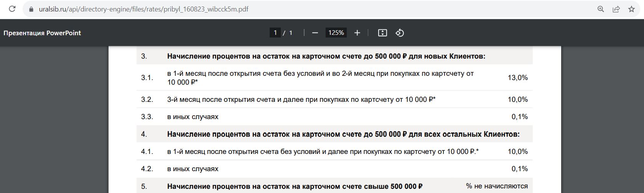
Task: Click row number '4.2.'
Action: 147,169
